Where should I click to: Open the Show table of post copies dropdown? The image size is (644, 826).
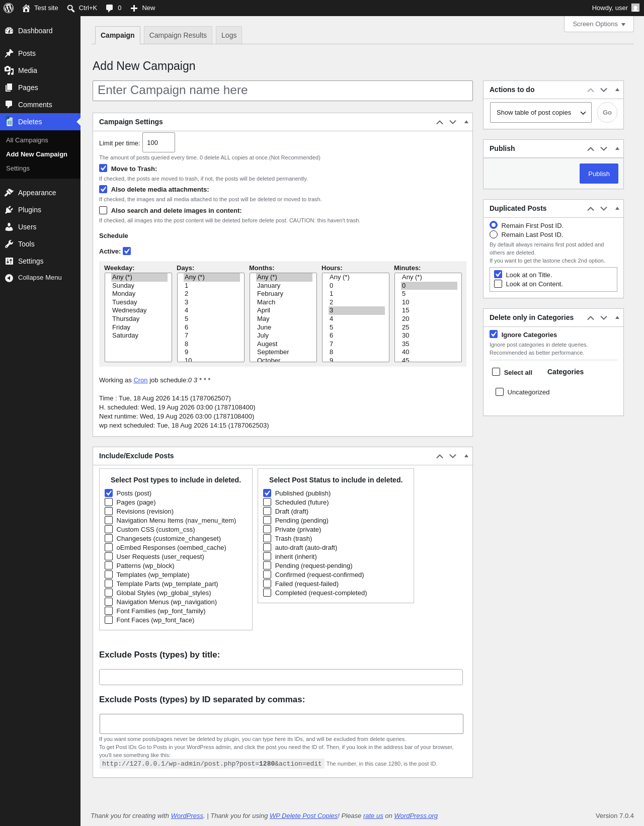[541, 113]
